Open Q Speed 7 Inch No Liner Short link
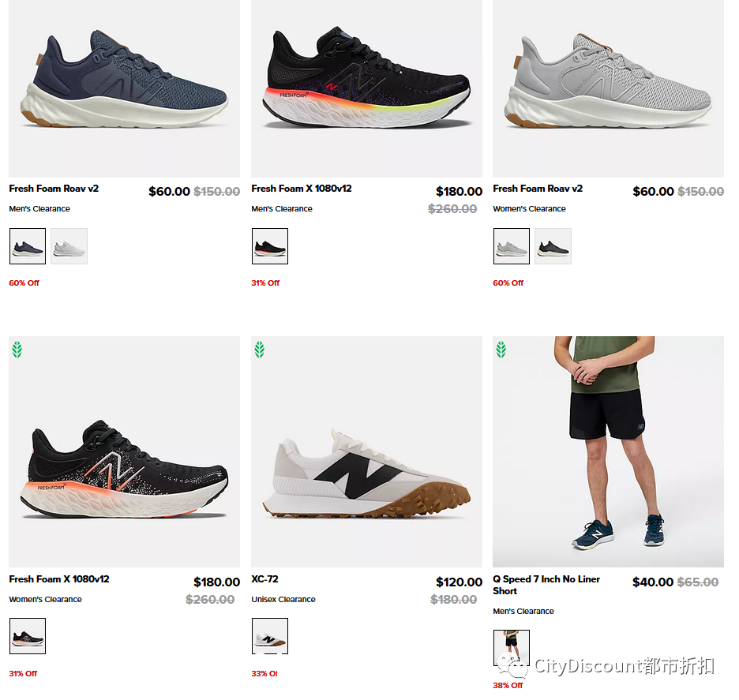Image resolution: width=739 pixels, height=700 pixels. click(546, 585)
